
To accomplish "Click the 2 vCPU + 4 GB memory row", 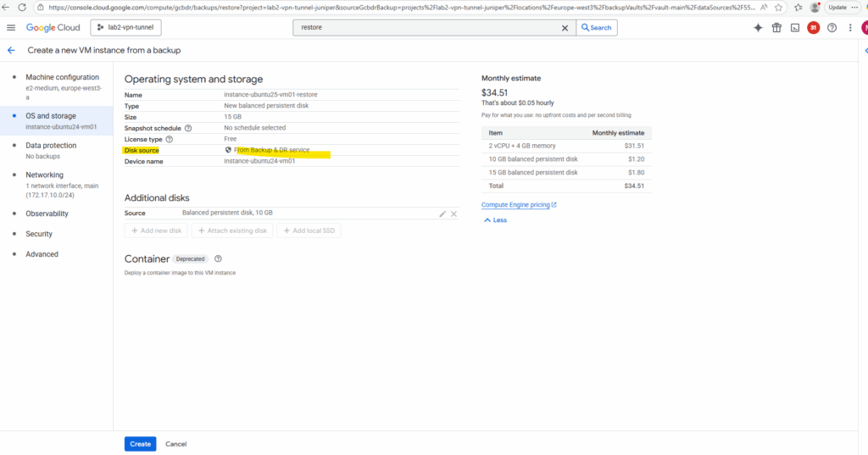I will 566,146.
